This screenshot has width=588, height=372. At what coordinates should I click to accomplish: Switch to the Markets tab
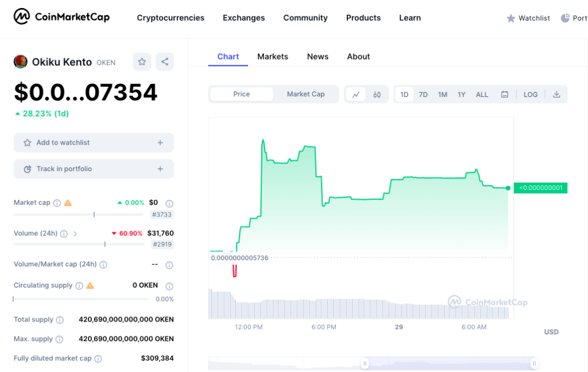coord(273,56)
